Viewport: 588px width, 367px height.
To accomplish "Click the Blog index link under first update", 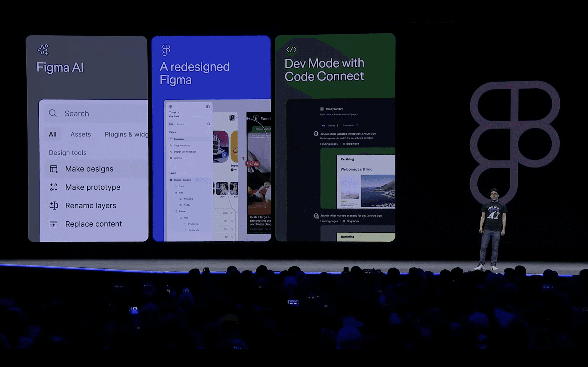I will (x=352, y=144).
